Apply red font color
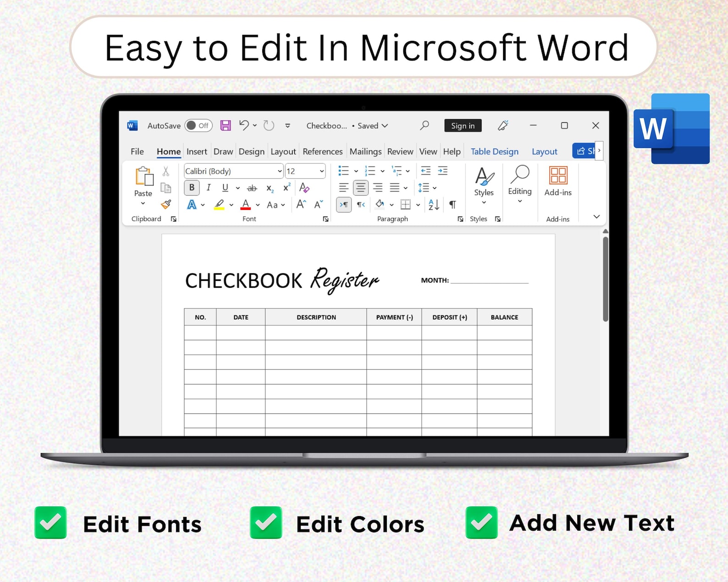Viewport: 728px width, 582px height. (x=246, y=204)
